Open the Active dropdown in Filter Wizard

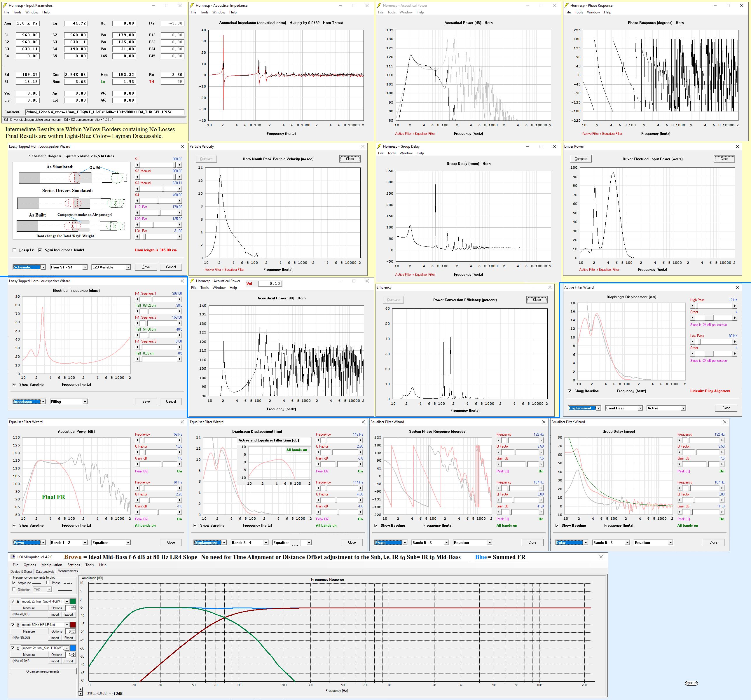tap(666, 408)
